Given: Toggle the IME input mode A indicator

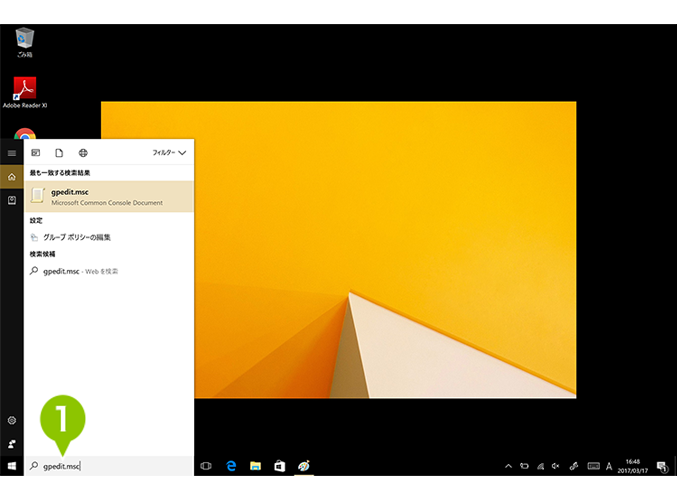Looking at the screenshot, I should 609,466.
